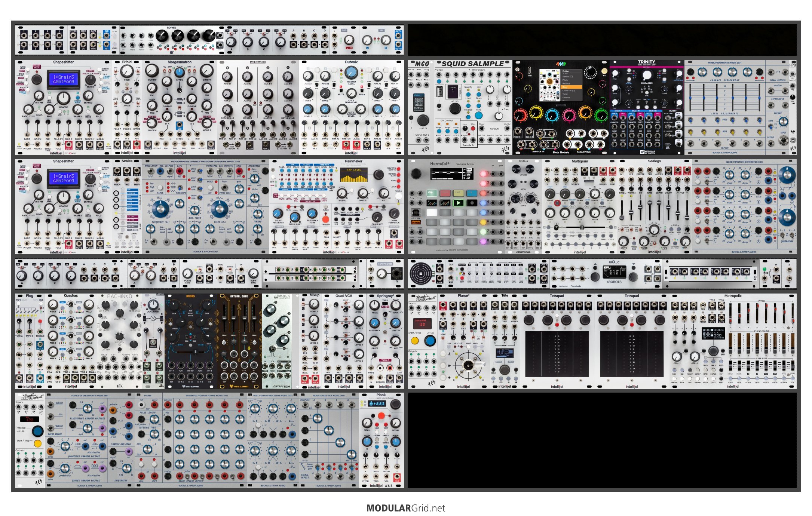812x516 pixels.
Task: Click the red record button on Multigrain
Action: pyautogui.click(x=557, y=203)
